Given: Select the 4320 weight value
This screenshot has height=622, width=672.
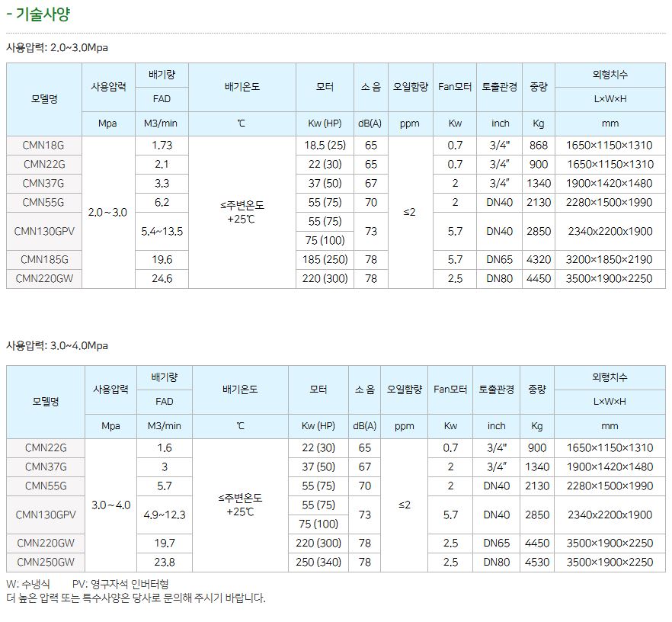Looking at the screenshot, I should tap(538, 260).
